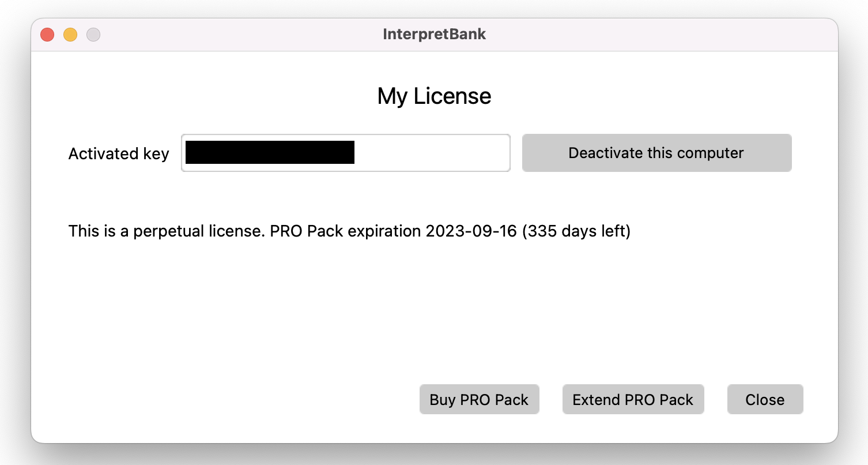Click the InterpretBank window title text
The height and width of the screenshot is (465, 868).
point(434,34)
